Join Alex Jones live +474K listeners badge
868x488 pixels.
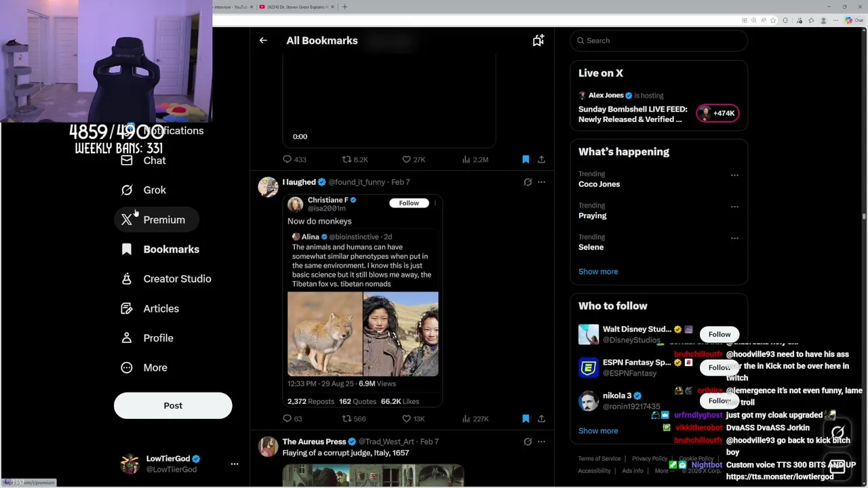coord(717,113)
